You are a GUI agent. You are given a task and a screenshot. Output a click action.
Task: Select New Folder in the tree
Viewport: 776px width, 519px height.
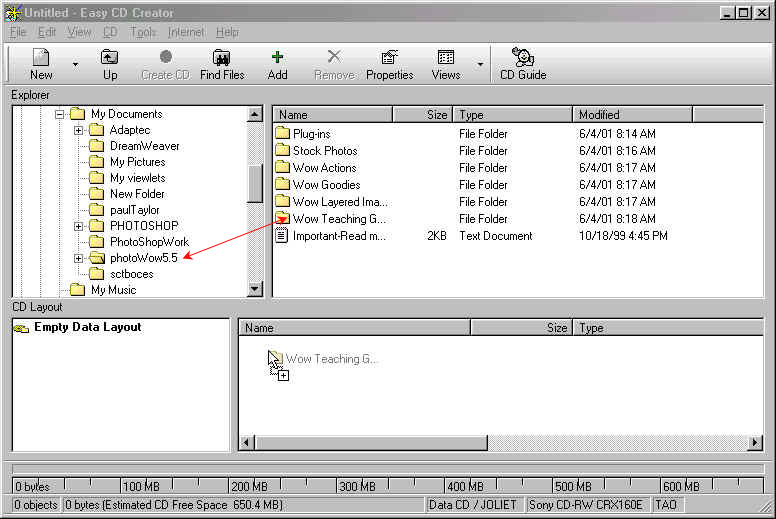[x=127, y=193]
